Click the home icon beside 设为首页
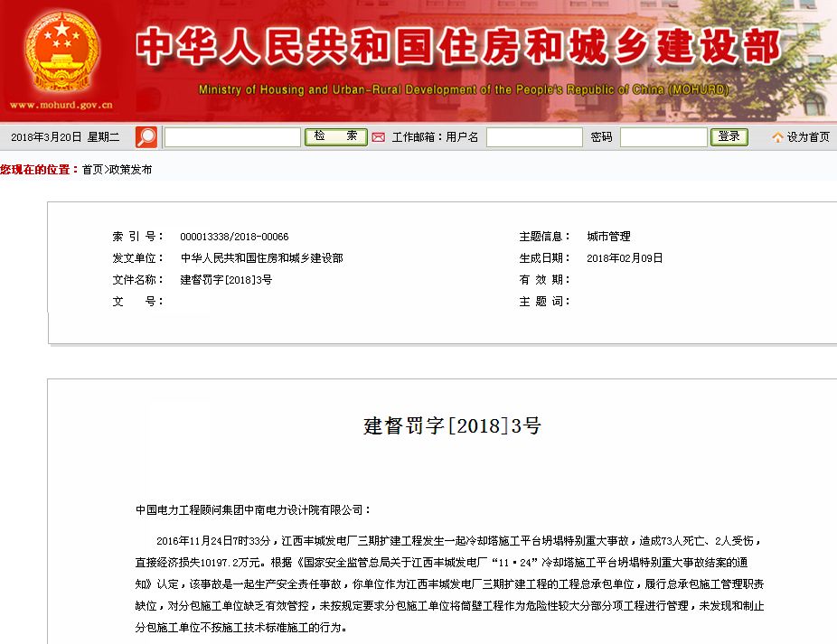 [777, 137]
